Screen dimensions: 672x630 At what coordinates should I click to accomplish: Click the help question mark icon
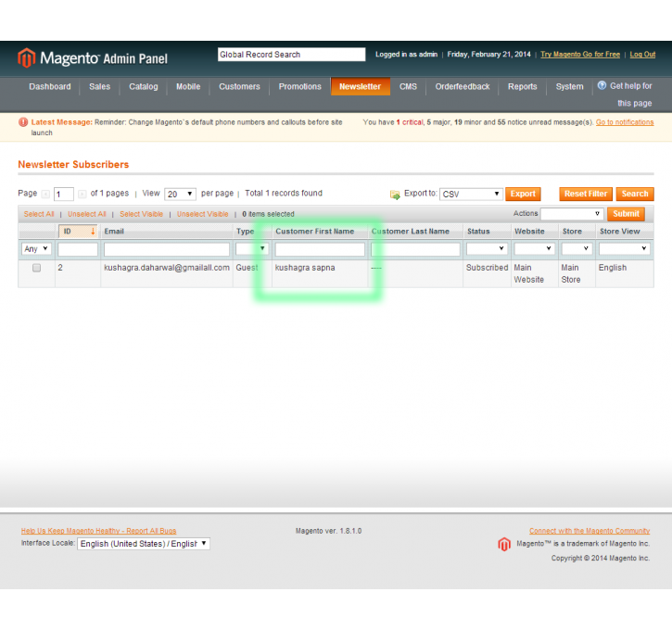[x=602, y=85]
